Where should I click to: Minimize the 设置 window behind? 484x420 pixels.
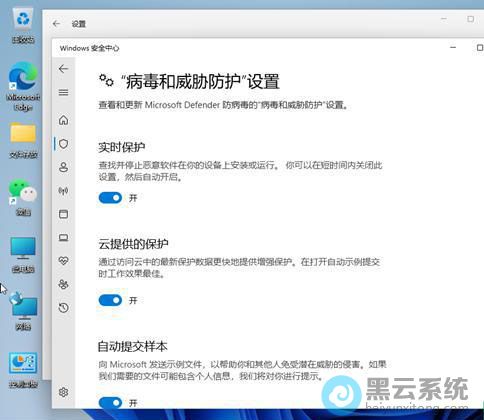point(444,19)
